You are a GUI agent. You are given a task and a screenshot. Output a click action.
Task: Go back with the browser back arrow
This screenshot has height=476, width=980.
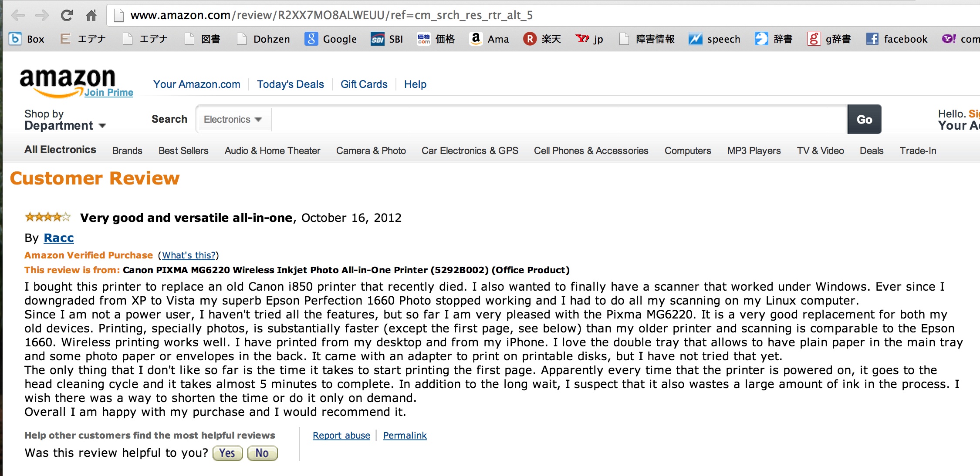[18, 16]
